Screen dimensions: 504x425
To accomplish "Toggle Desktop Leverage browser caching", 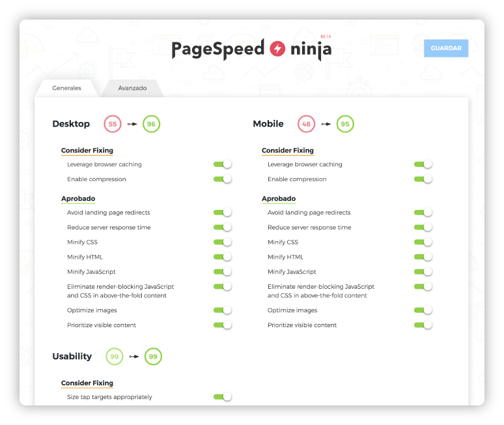I will pos(223,164).
